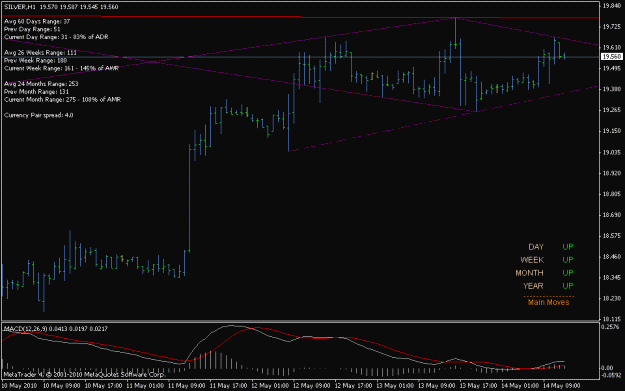This screenshot has width=625, height=391.
Task: Select 'Current Month Range: 275' line
Action: coord(63,100)
